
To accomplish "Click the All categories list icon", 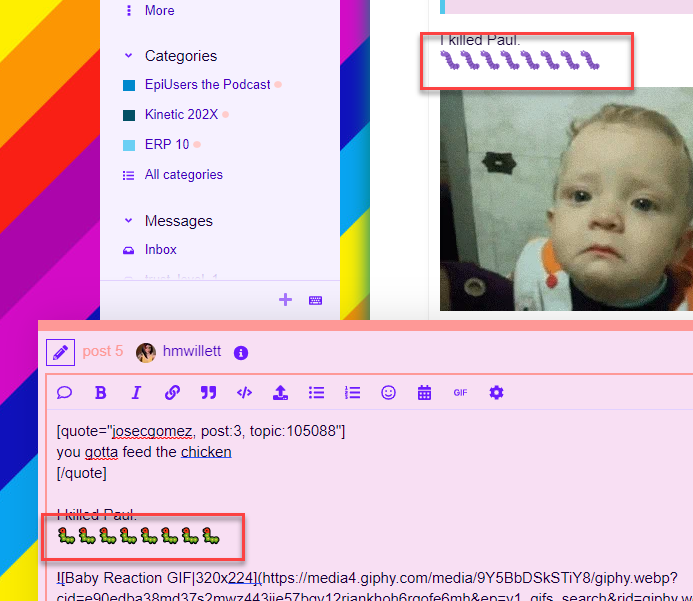I will [129, 175].
